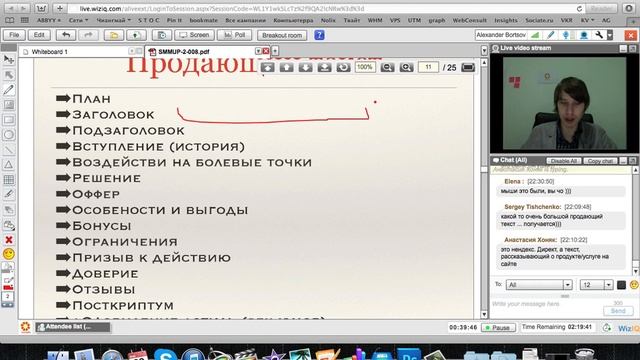Switch to the SMMUP-2-008.pdf tab
This screenshot has height=360, width=640.
click(x=184, y=52)
